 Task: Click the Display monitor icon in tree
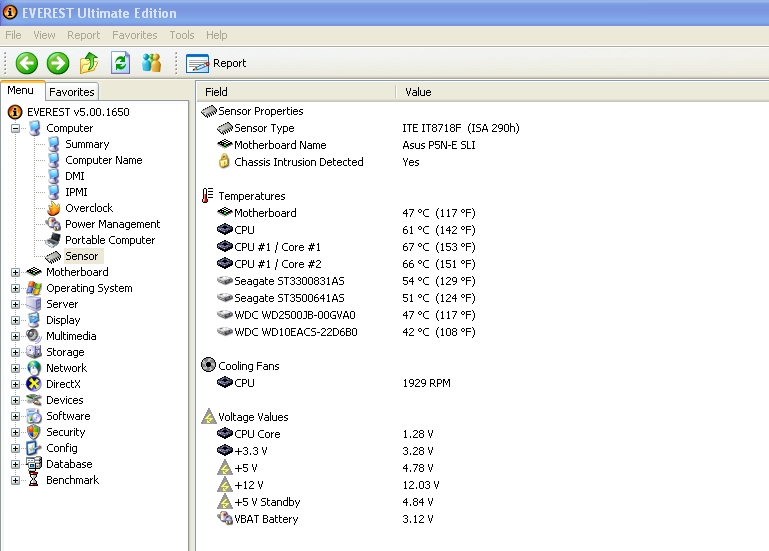pyautogui.click(x=34, y=320)
